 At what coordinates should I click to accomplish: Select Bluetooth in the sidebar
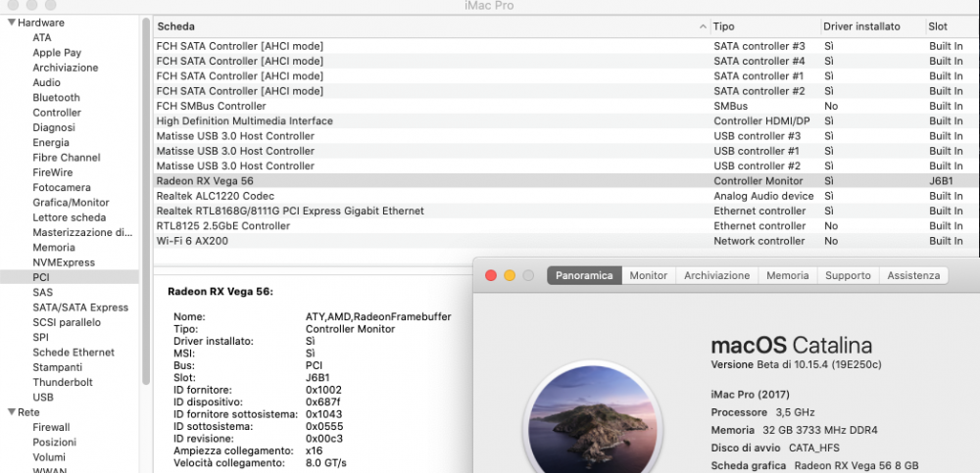56,98
